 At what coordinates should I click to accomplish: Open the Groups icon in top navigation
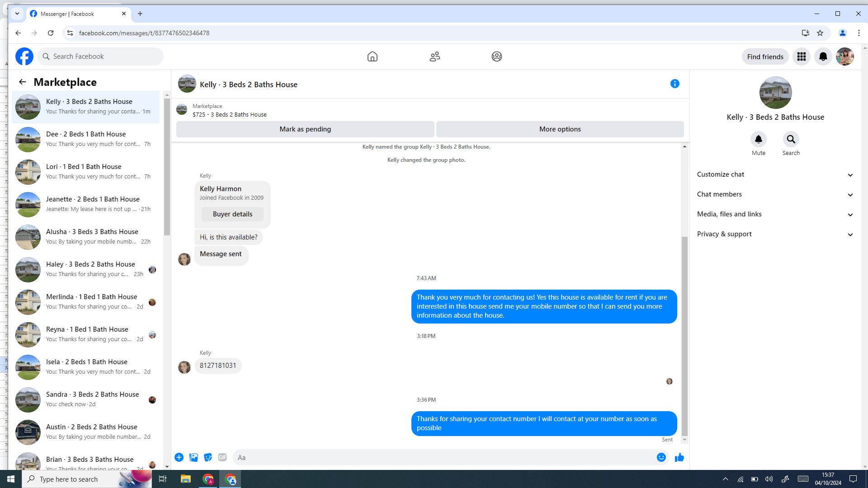tap(496, 56)
